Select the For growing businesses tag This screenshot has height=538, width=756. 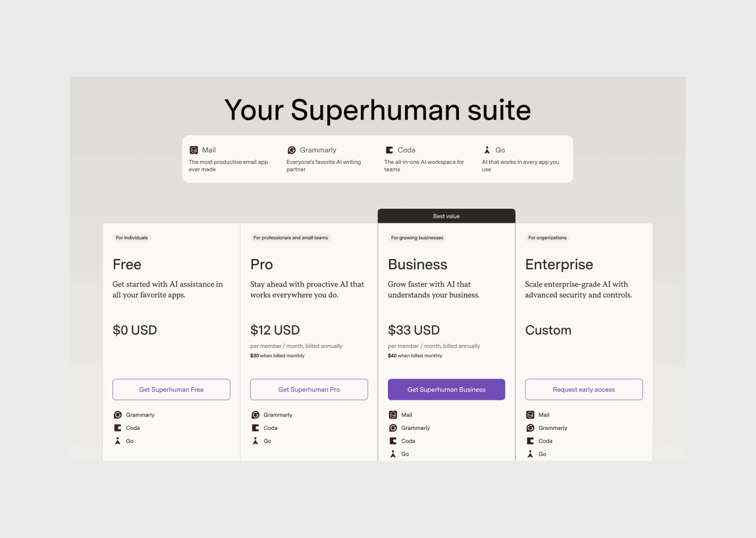[417, 238]
